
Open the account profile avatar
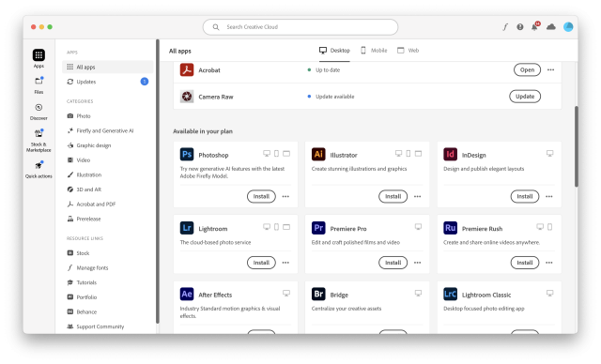[x=568, y=27]
